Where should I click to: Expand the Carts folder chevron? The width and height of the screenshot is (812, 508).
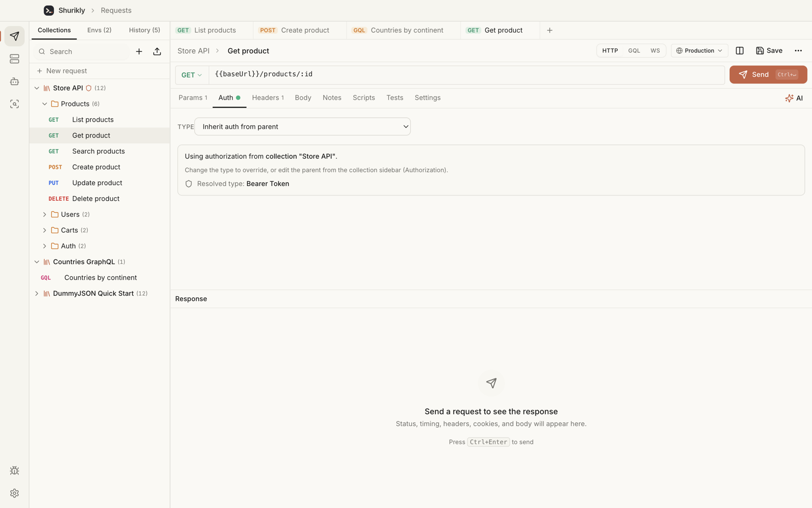pos(45,230)
